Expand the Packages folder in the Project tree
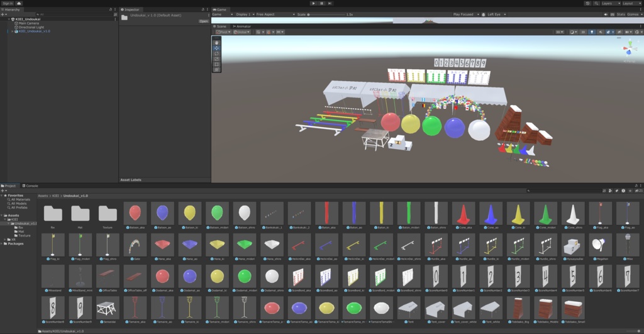This screenshot has height=334, width=644. [2, 243]
